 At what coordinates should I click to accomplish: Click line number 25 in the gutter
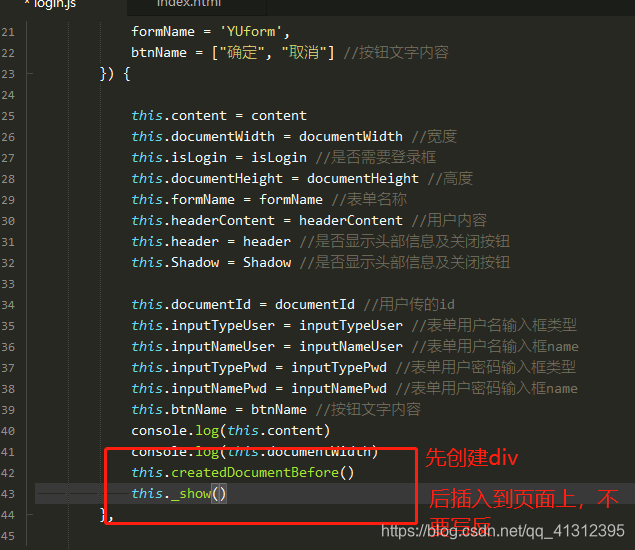point(8,116)
